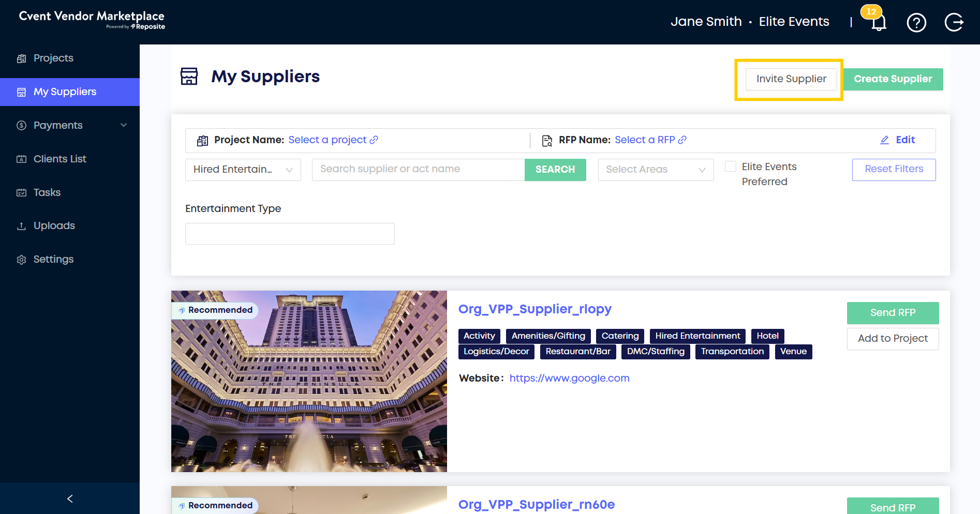Add Org_VPP_Supplier_rlopy to project
Image resolution: width=980 pixels, height=514 pixels.
point(893,339)
